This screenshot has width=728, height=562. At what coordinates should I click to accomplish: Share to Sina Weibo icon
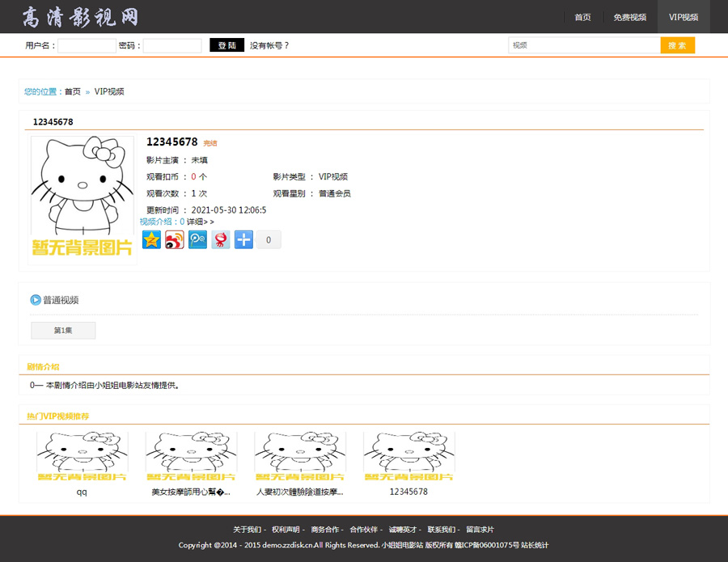[175, 239]
